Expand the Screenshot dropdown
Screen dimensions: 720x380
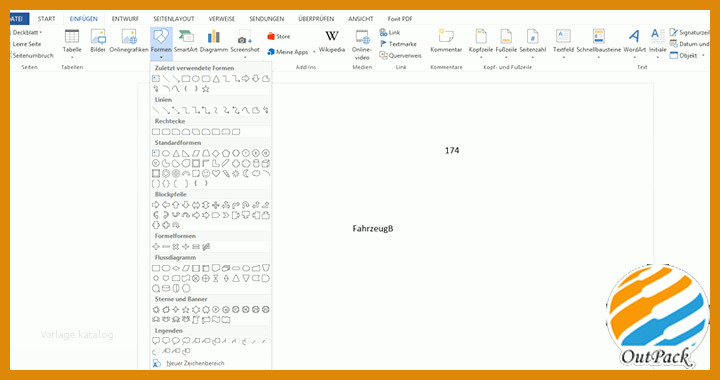tap(245, 57)
